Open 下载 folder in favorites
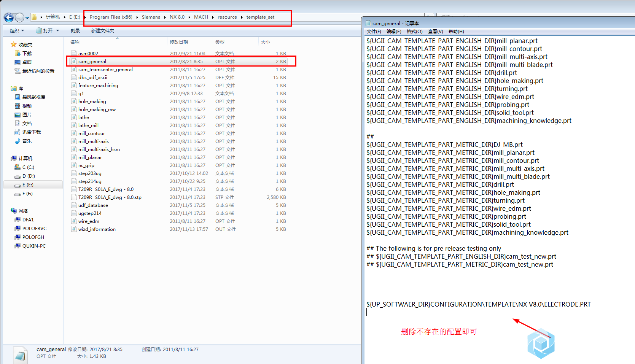The width and height of the screenshot is (635, 364). click(x=27, y=53)
